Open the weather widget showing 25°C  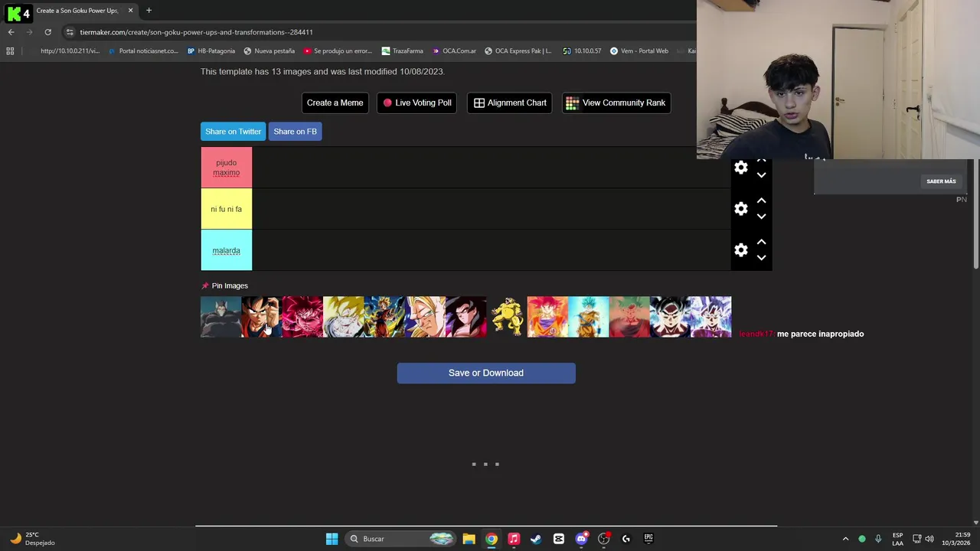[x=32, y=539]
